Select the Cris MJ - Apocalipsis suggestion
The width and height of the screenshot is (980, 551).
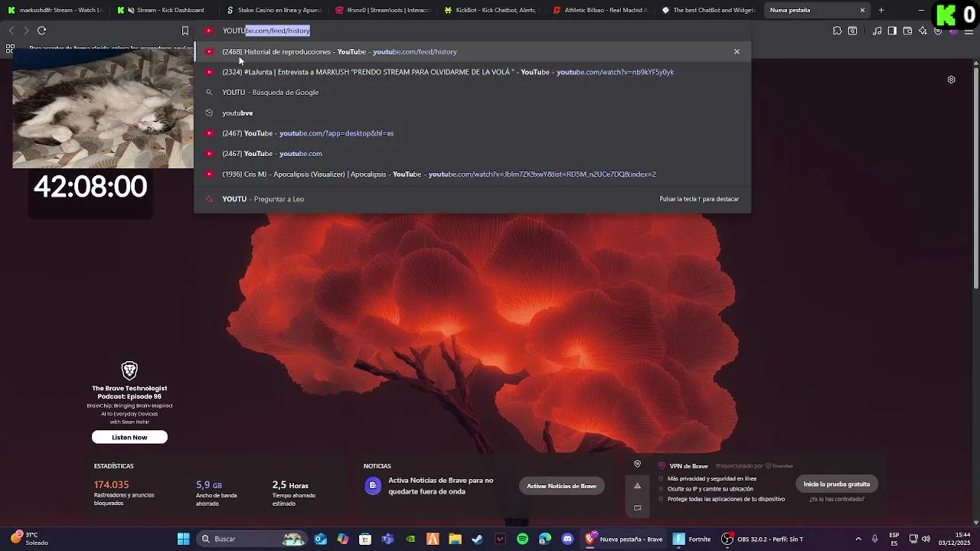pyautogui.click(x=472, y=174)
